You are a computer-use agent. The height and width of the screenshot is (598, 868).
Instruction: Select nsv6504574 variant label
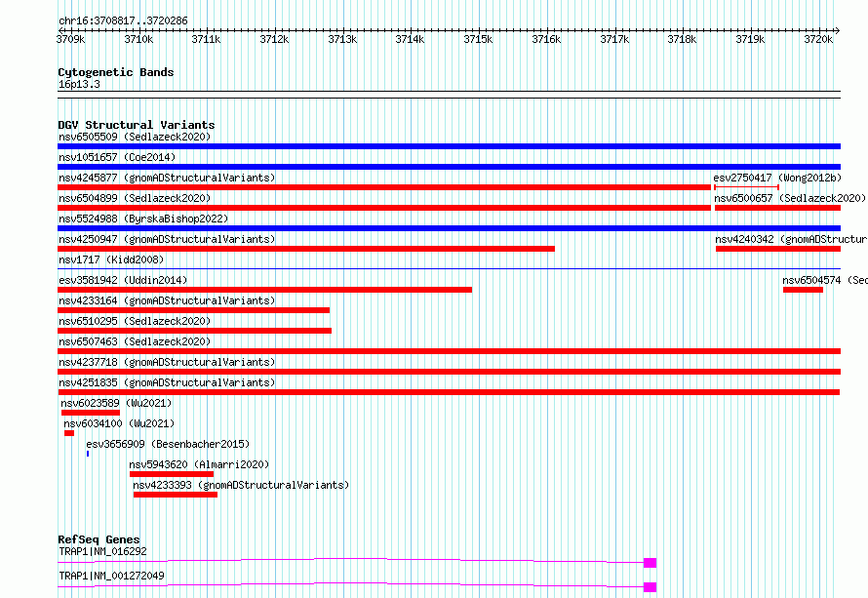825,280
